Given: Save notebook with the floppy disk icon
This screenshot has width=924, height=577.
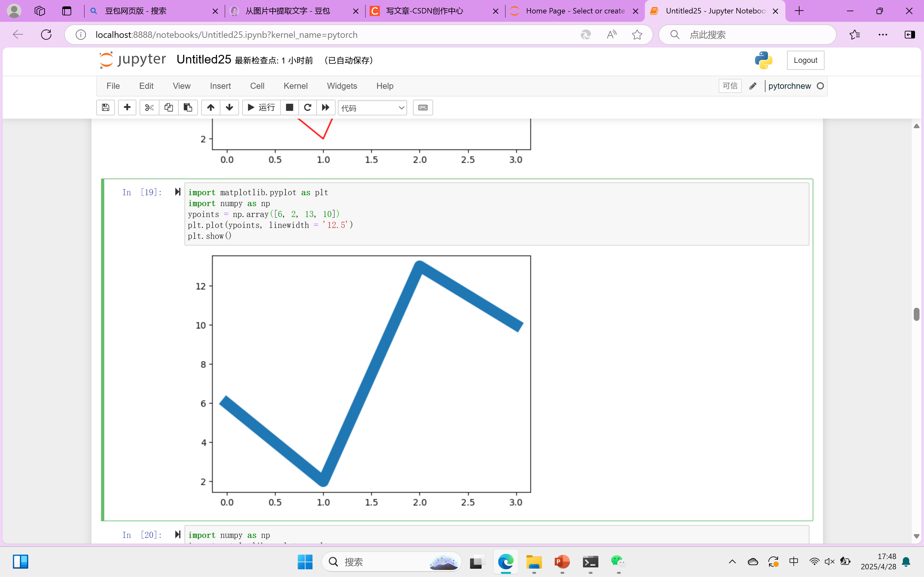Looking at the screenshot, I should [x=105, y=108].
